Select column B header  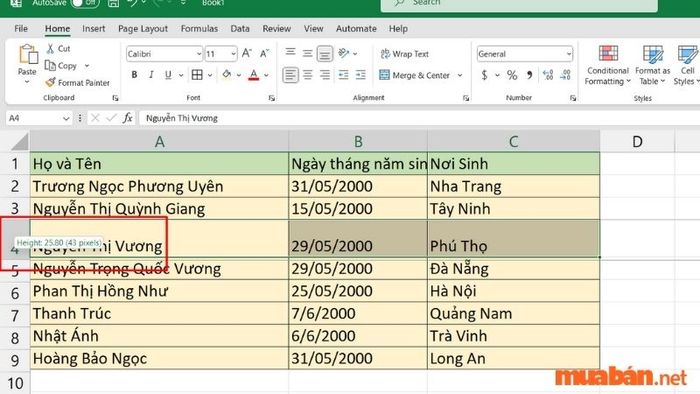358,141
